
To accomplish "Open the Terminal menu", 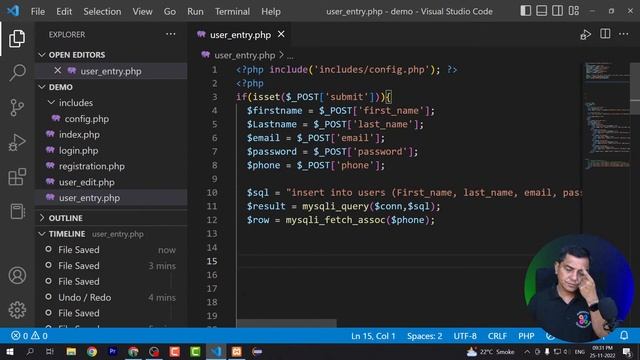I will tap(232, 11).
